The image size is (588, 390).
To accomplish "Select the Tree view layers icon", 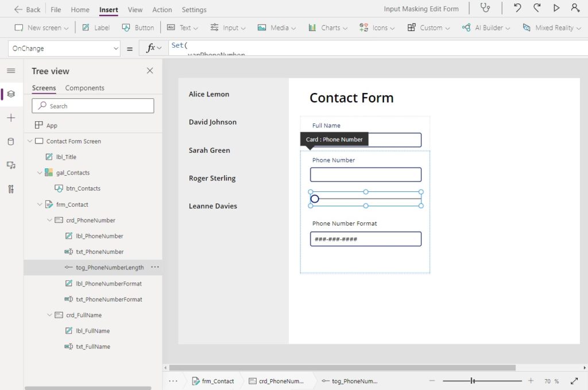I will click(x=11, y=94).
